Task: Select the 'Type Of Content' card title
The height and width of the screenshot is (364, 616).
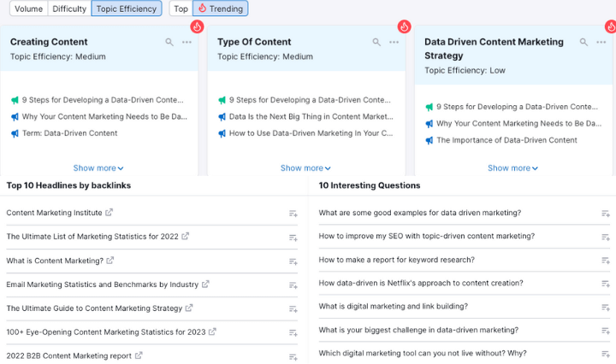Action: 254,42
